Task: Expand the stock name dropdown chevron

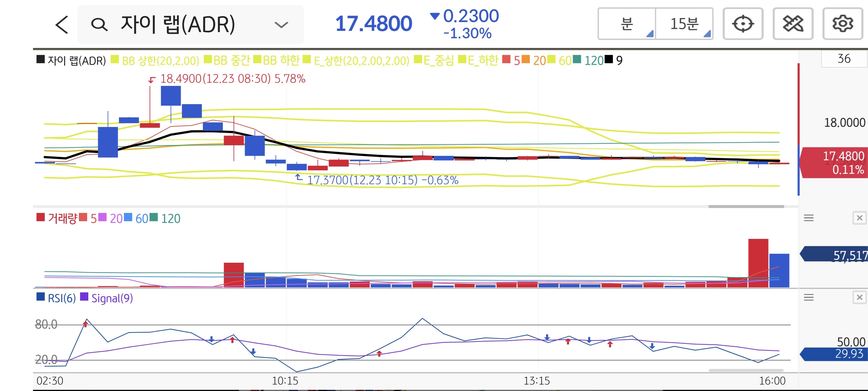Action: tap(281, 25)
